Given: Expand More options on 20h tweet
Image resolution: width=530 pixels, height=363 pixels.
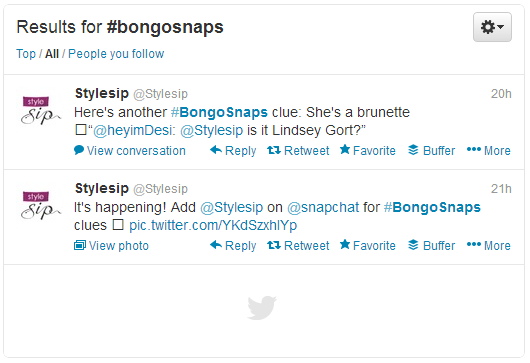Looking at the screenshot, I should (488, 150).
